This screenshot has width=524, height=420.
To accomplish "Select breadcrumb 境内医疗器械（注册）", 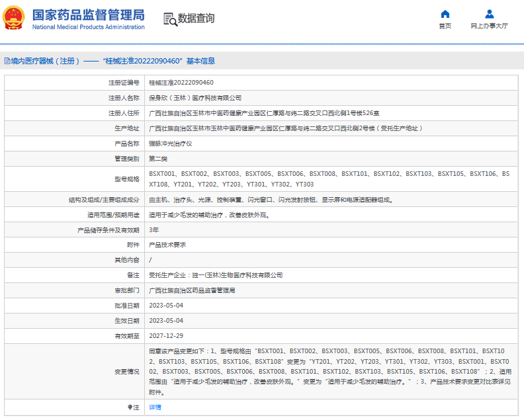I will (45, 61).
